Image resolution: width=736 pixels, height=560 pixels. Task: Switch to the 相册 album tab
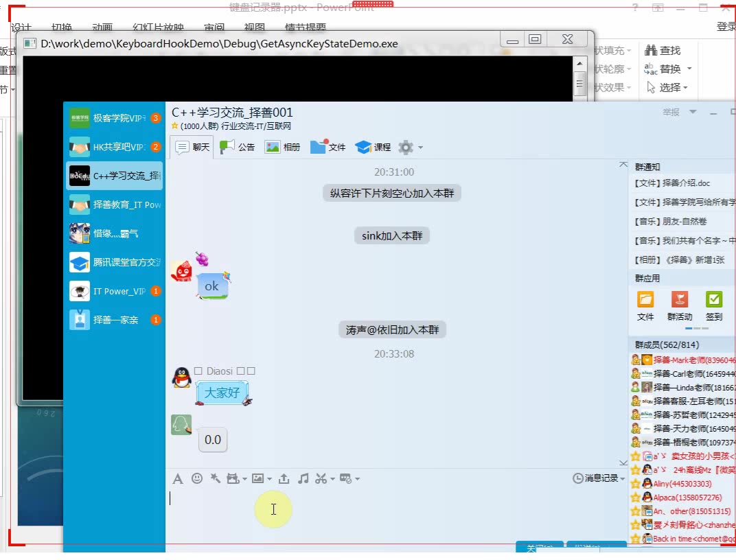click(x=282, y=146)
